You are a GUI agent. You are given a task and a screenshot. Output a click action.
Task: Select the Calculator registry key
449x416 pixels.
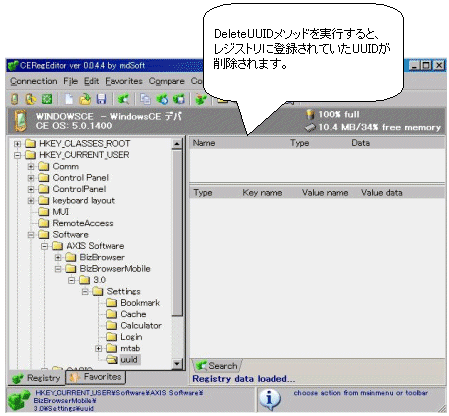tap(141, 326)
